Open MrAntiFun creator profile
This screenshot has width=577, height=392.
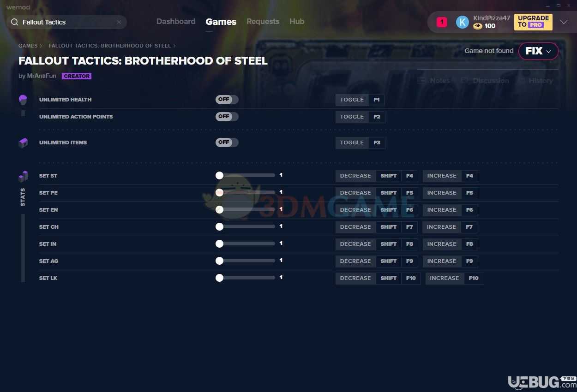pyautogui.click(x=41, y=76)
